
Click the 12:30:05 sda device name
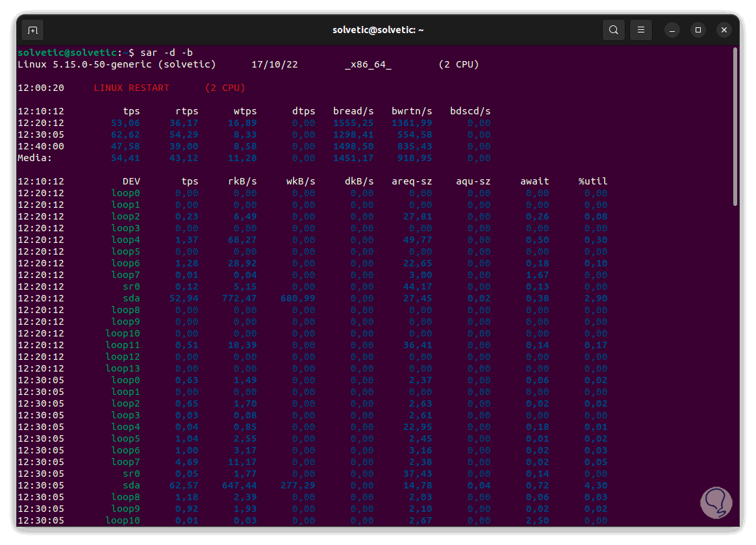[131, 486]
